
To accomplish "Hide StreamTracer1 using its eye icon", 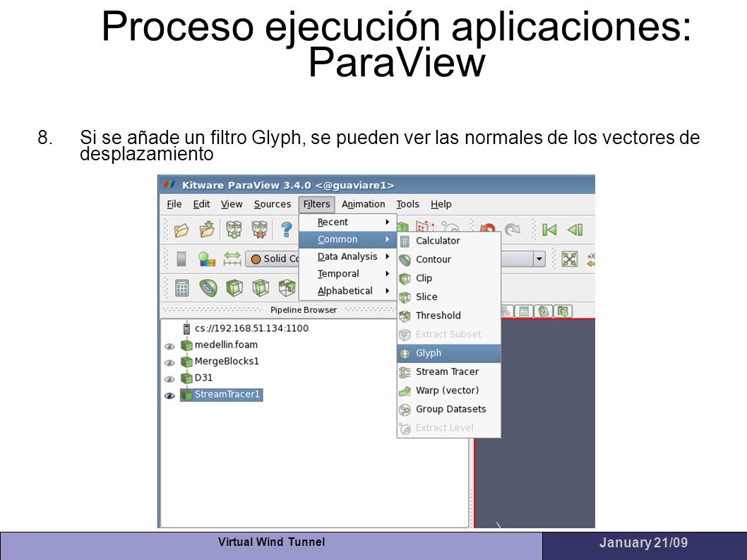I will 169,395.
